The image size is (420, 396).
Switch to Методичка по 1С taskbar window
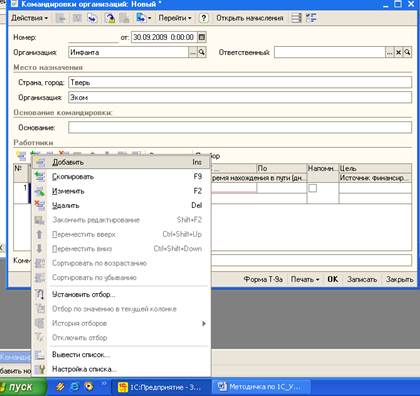coord(261,387)
